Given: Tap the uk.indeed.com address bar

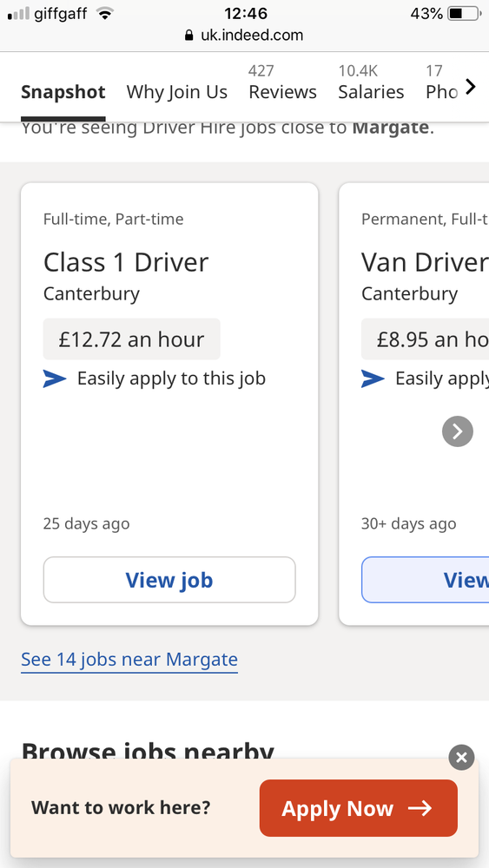Looking at the screenshot, I should 244,36.
